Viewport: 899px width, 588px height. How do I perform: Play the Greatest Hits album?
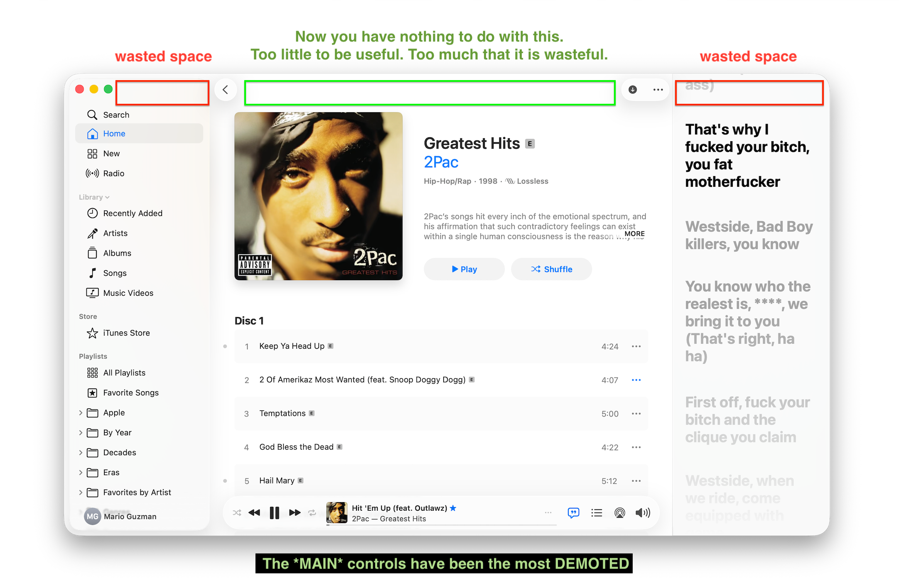point(464,269)
